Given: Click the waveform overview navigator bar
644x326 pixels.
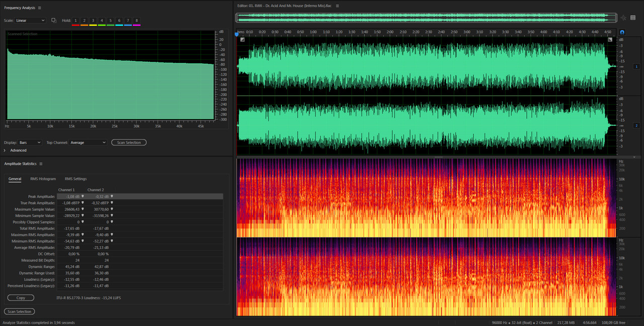Looking at the screenshot, I should 426,18.
